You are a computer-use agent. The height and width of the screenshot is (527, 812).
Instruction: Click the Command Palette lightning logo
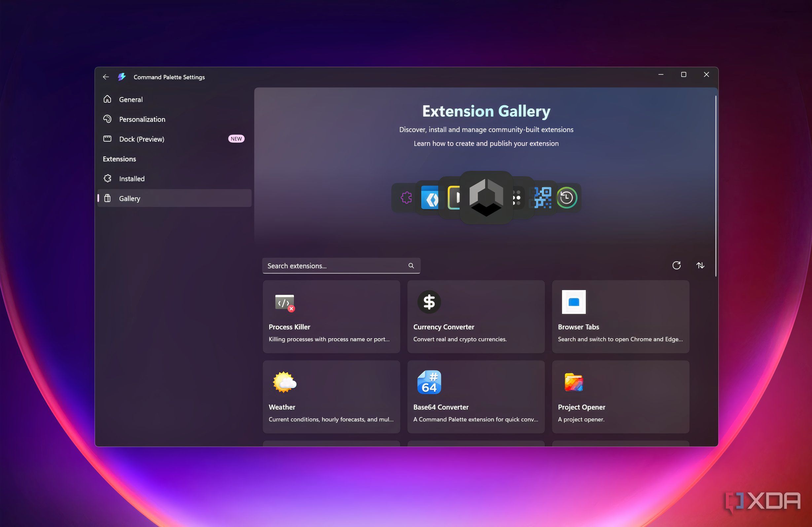[122, 77]
